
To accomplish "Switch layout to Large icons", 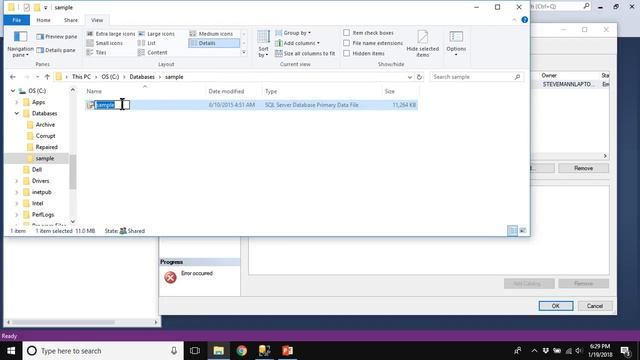I will [x=156, y=34].
